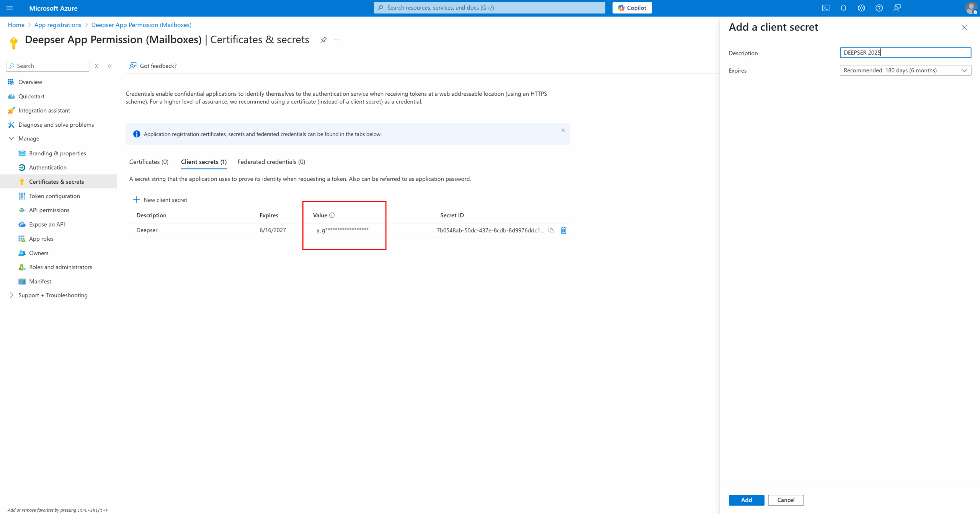Viewport: 980px width, 514px height.
Task: Select the Client secrets (1) tab
Action: (x=204, y=162)
